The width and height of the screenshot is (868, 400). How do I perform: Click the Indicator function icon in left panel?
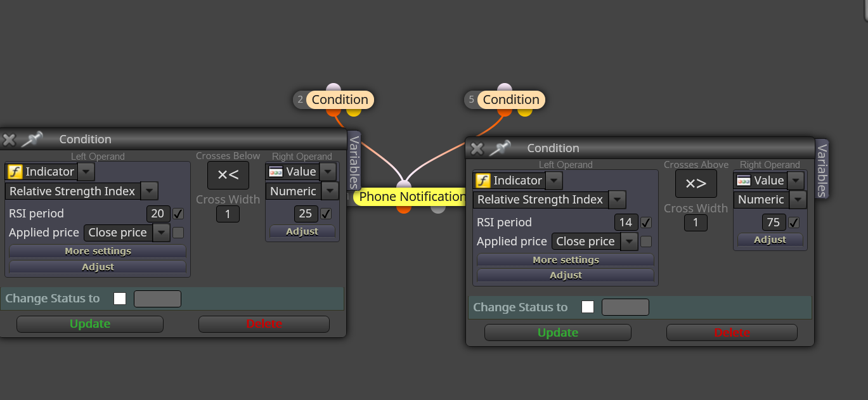pos(15,172)
